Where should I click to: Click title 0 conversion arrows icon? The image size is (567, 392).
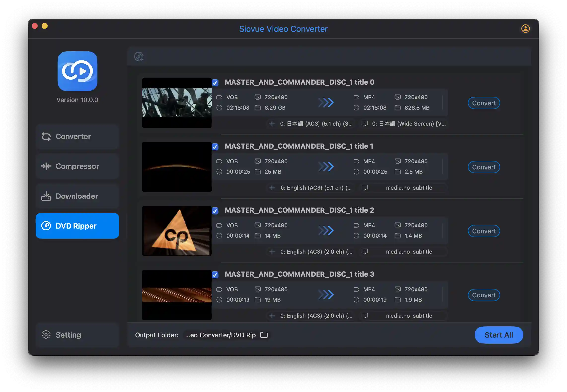[x=326, y=102]
